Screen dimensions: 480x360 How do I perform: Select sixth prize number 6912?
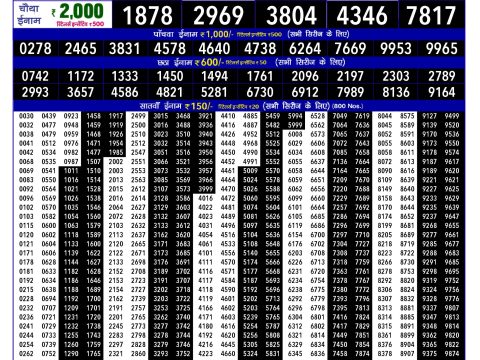[x=305, y=92]
